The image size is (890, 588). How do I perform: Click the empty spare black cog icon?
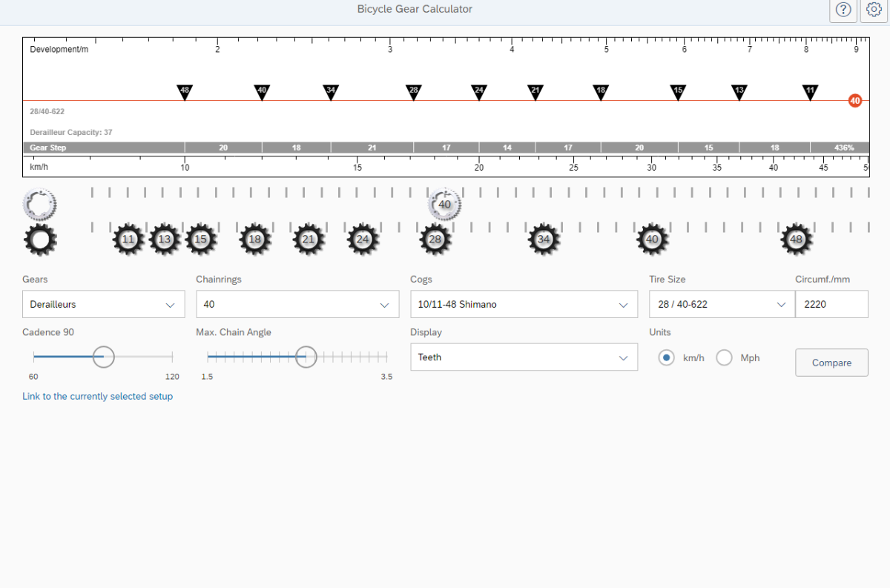pos(40,240)
